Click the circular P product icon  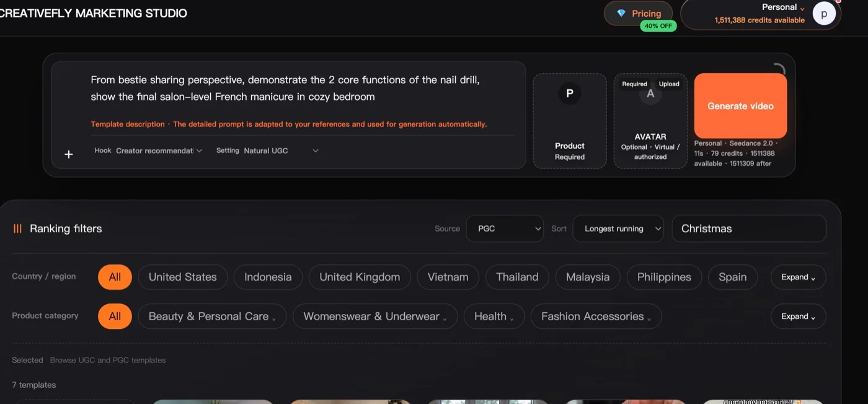570,94
